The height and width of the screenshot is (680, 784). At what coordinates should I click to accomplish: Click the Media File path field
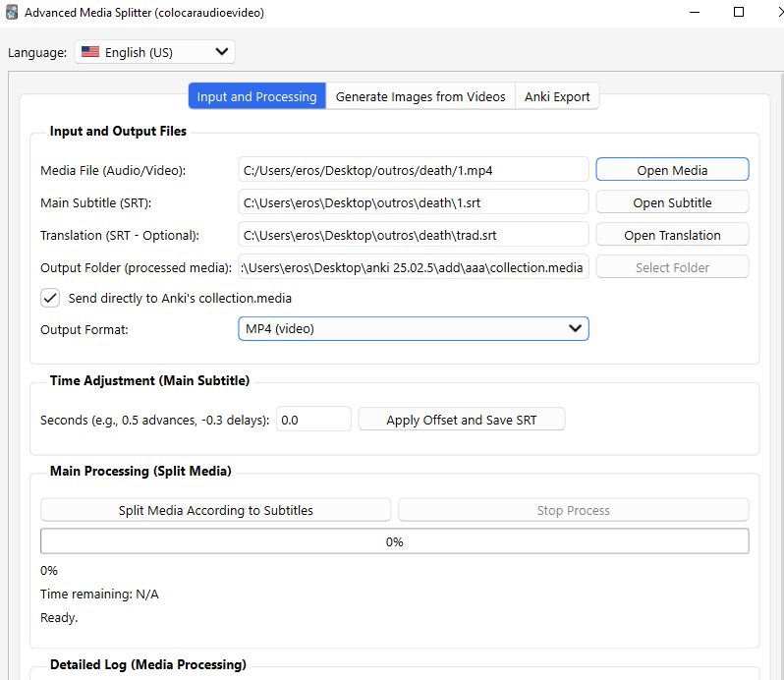(x=413, y=170)
